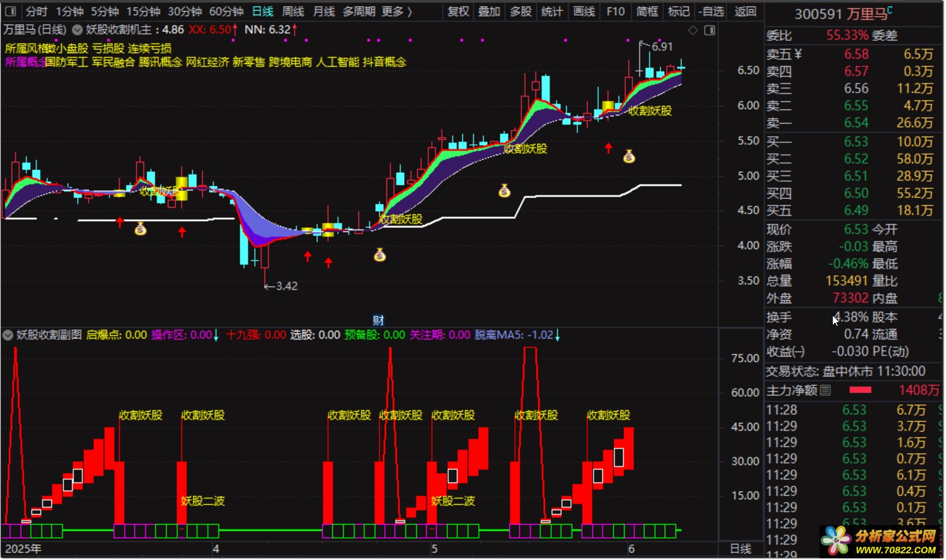946x560 pixels.
Task: Click the 换手 4.38% value
Action: point(851,317)
